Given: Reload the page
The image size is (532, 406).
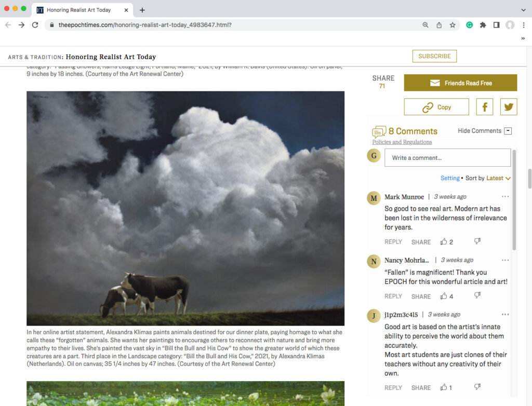Looking at the screenshot, I should tap(35, 25).
